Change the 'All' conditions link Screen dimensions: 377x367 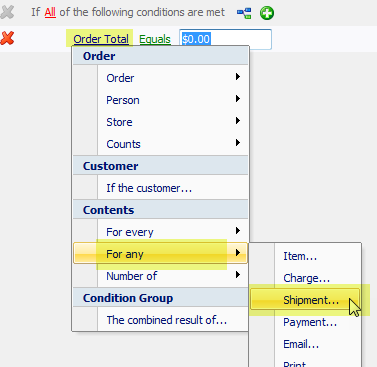pos(50,13)
